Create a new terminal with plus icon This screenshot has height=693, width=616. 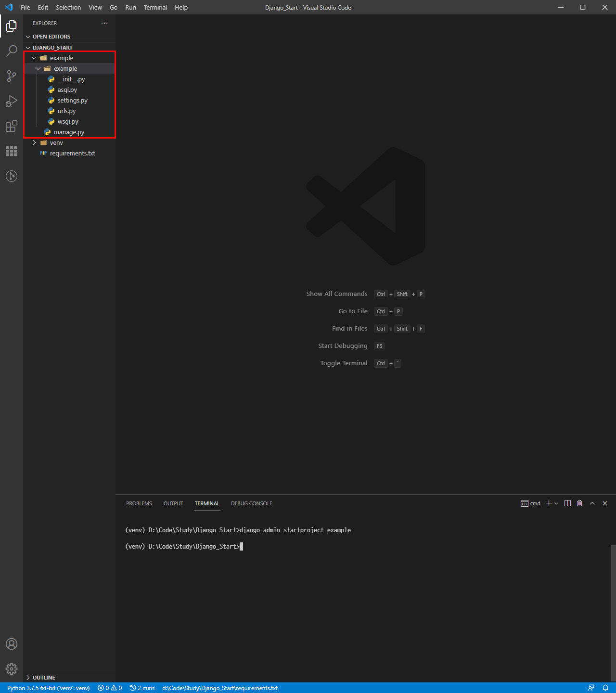549,503
